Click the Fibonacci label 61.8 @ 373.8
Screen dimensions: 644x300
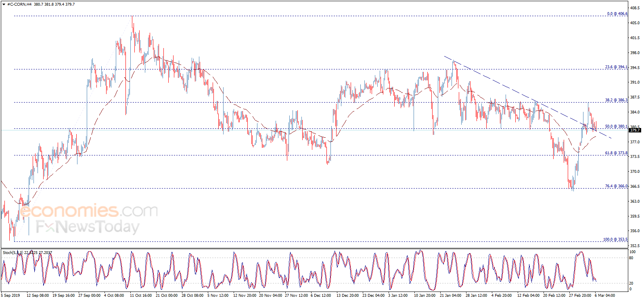click(x=616, y=153)
